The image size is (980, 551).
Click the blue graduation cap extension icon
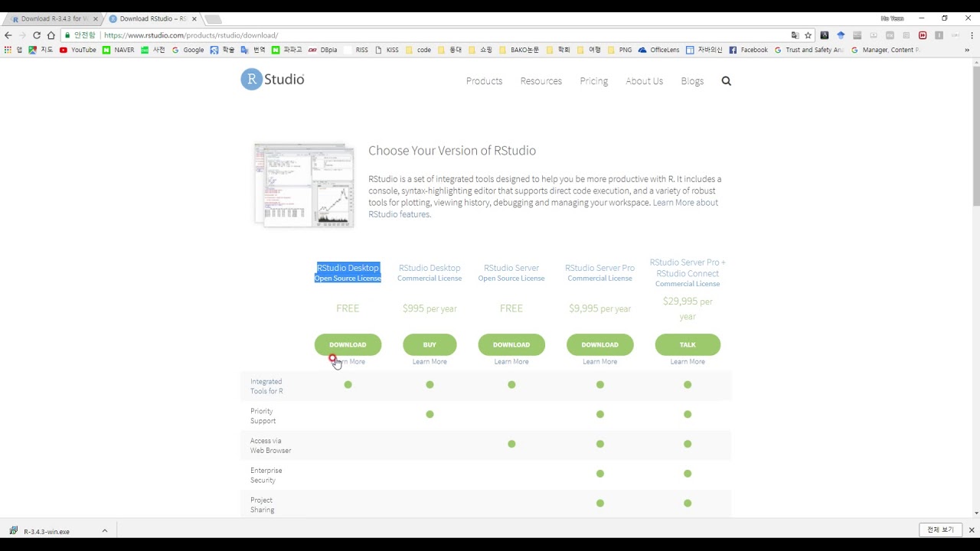pos(841,35)
